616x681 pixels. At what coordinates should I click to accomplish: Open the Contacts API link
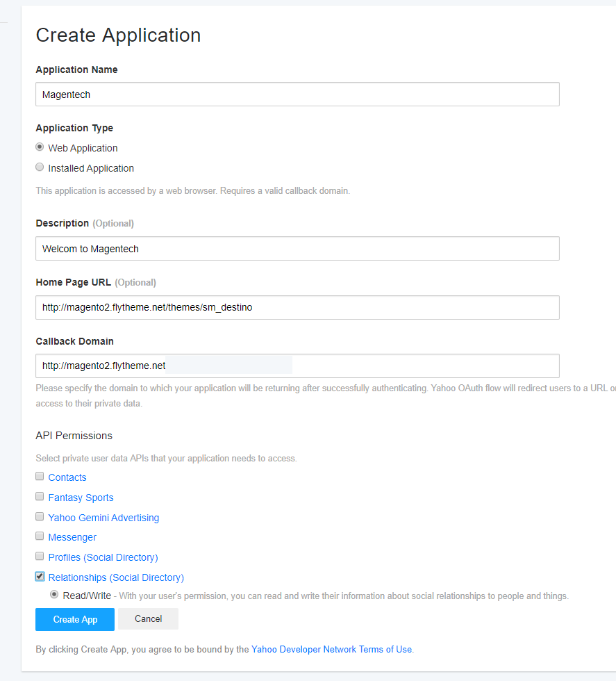67,477
